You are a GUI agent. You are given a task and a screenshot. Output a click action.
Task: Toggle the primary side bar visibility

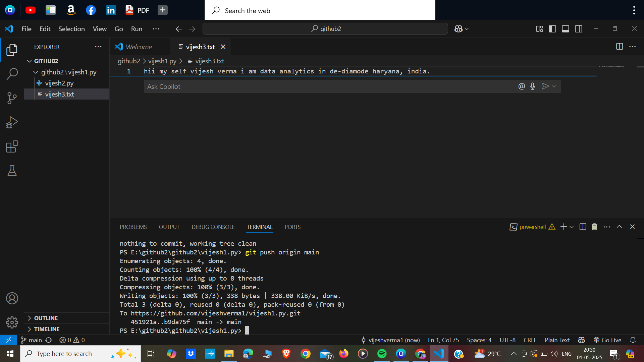coord(552,29)
